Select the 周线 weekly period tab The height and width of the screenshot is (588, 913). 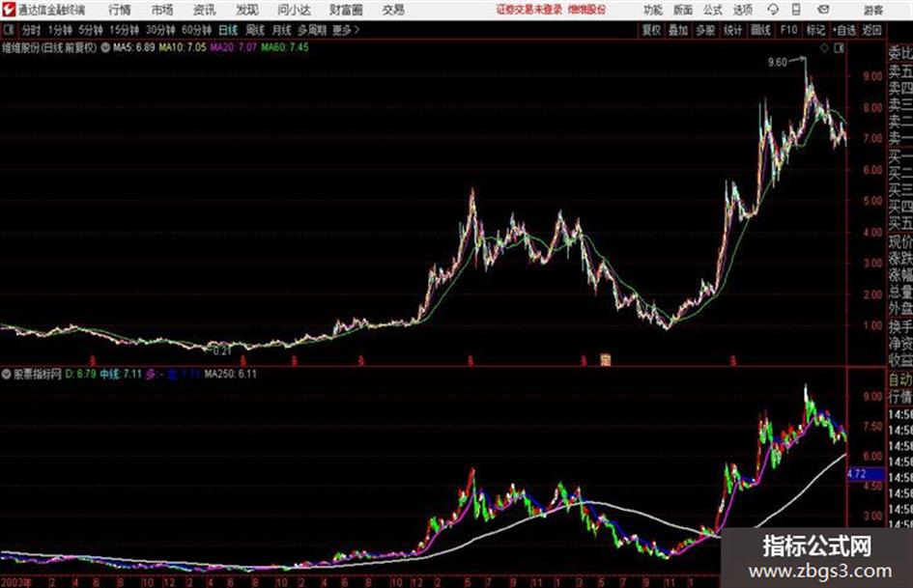click(x=255, y=30)
